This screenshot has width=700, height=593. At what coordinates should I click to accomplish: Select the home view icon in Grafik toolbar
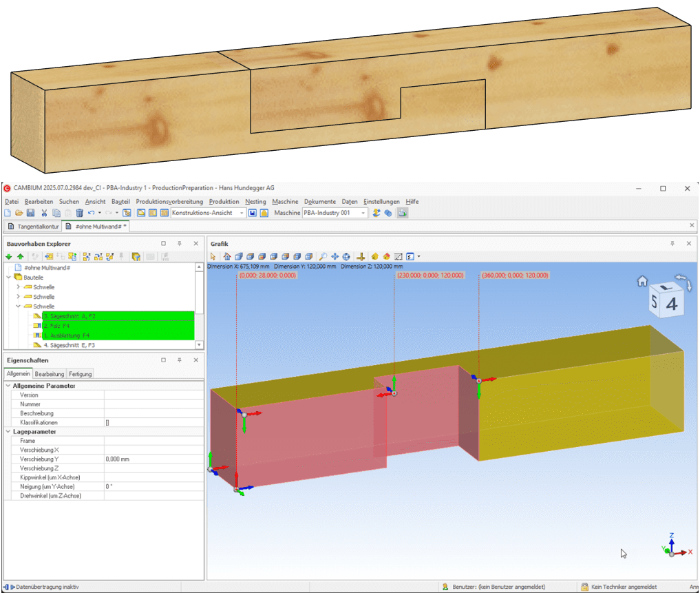[x=227, y=256]
